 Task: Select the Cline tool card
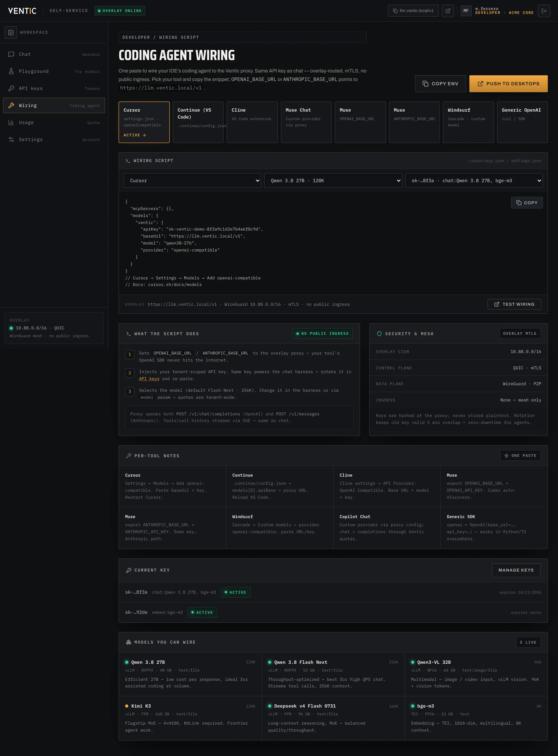pyautogui.click(x=252, y=122)
